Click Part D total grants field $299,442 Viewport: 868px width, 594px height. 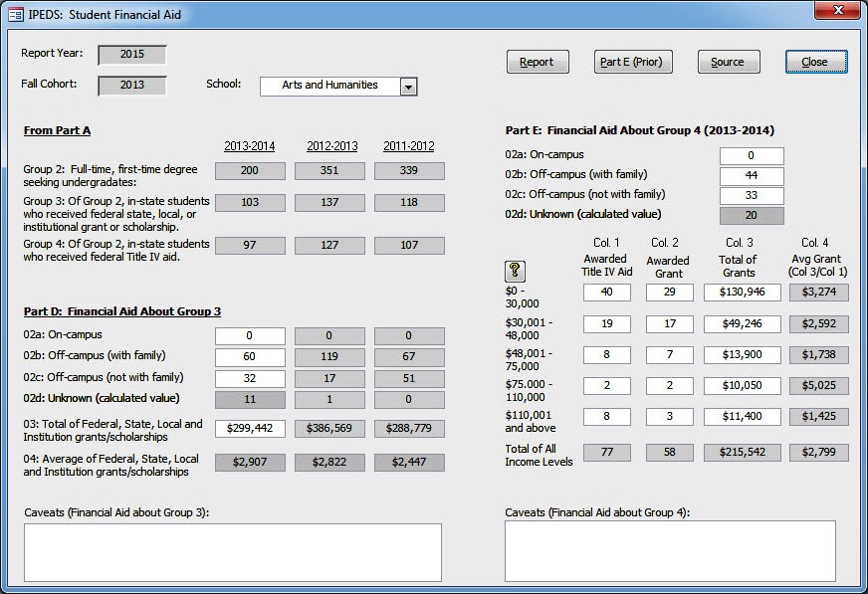coord(250,428)
